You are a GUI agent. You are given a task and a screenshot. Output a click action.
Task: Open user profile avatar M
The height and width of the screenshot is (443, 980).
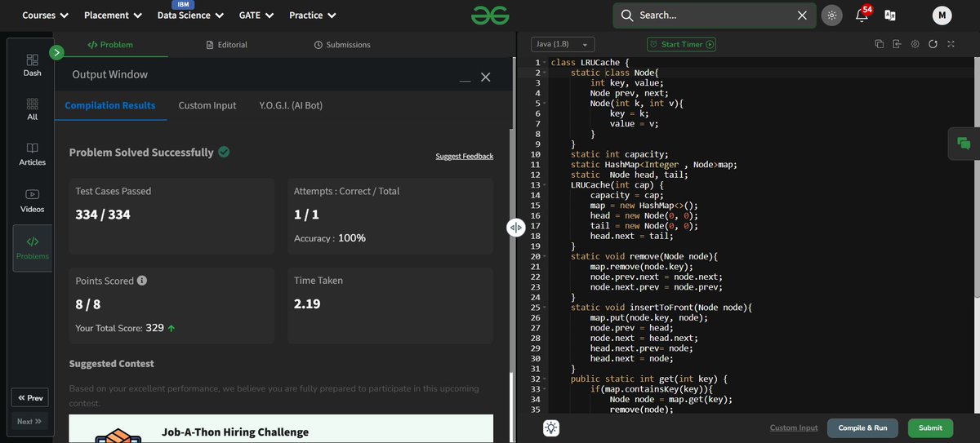942,15
